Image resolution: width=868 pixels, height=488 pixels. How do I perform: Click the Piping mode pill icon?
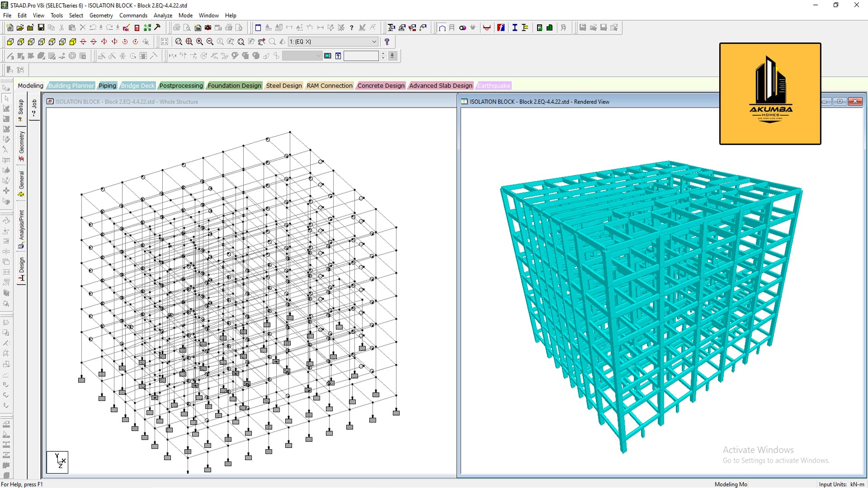click(462, 28)
